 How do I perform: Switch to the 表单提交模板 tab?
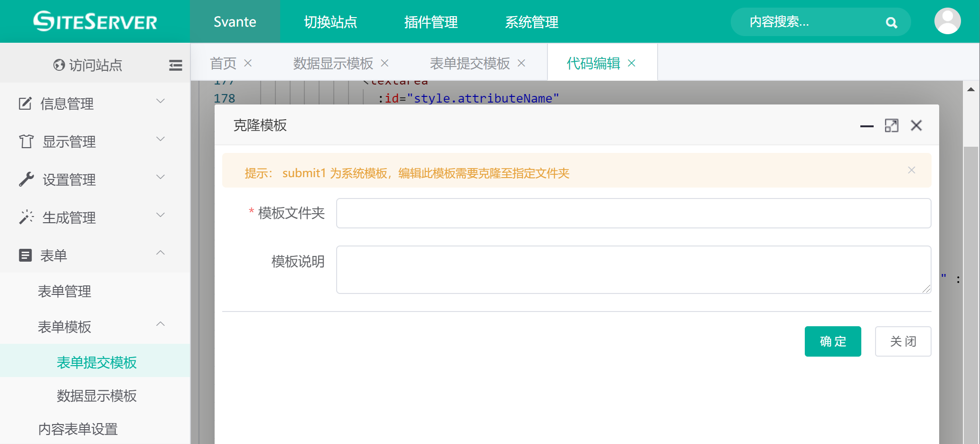pos(470,63)
